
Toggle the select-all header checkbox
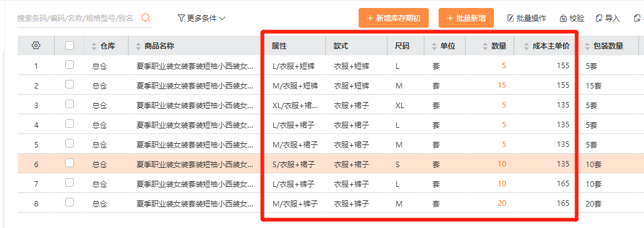tap(70, 45)
